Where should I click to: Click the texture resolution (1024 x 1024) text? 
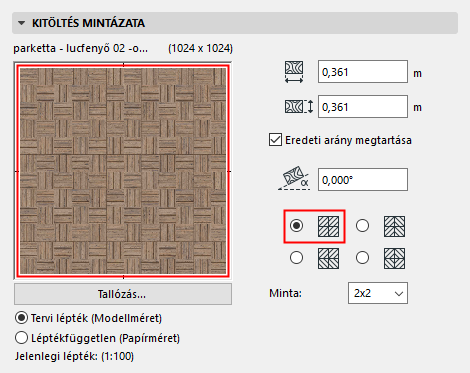(x=200, y=48)
